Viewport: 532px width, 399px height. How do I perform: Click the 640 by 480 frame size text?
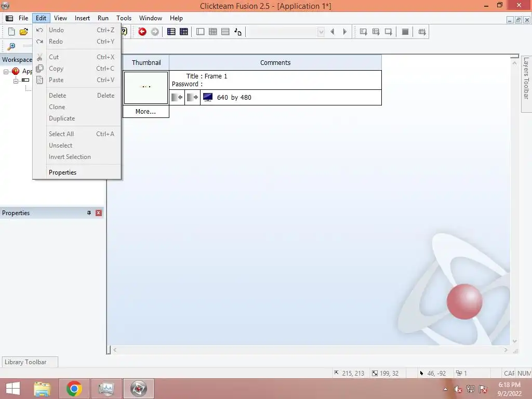[x=234, y=98]
